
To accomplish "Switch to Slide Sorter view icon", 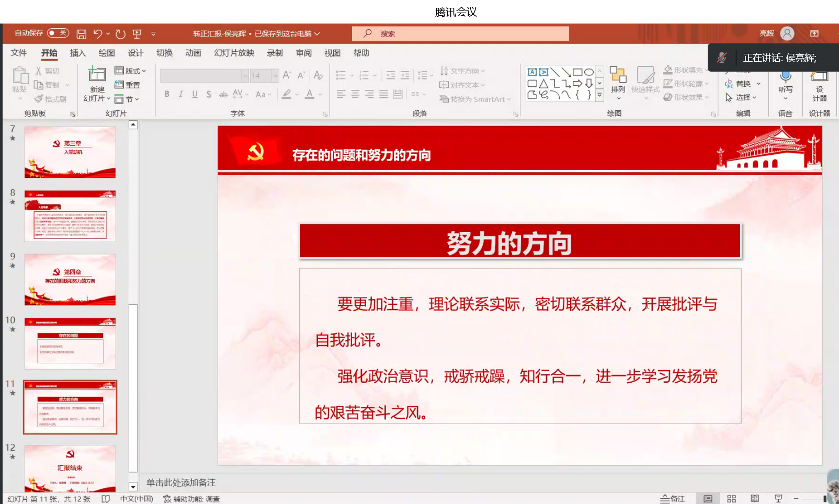I will (x=731, y=499).
